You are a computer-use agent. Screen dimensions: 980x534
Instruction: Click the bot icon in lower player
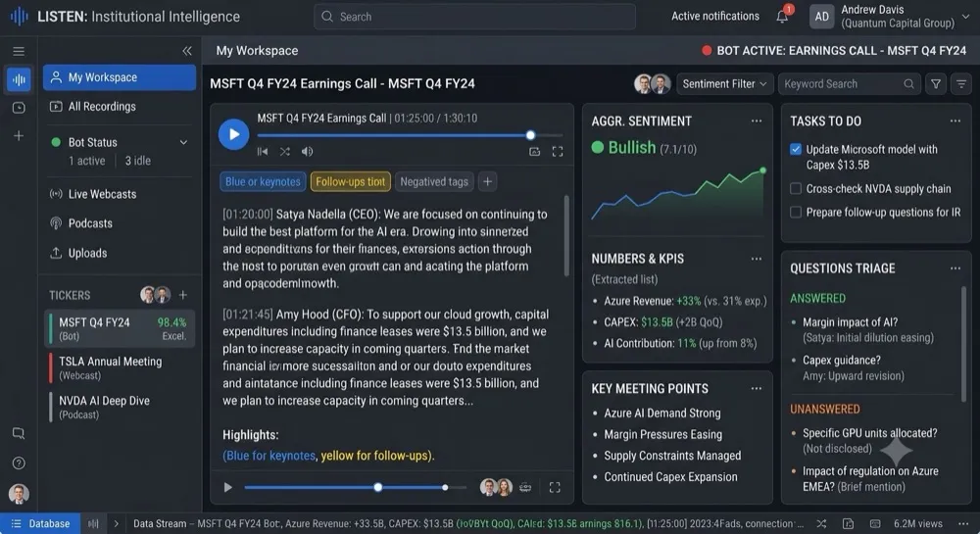525,487
